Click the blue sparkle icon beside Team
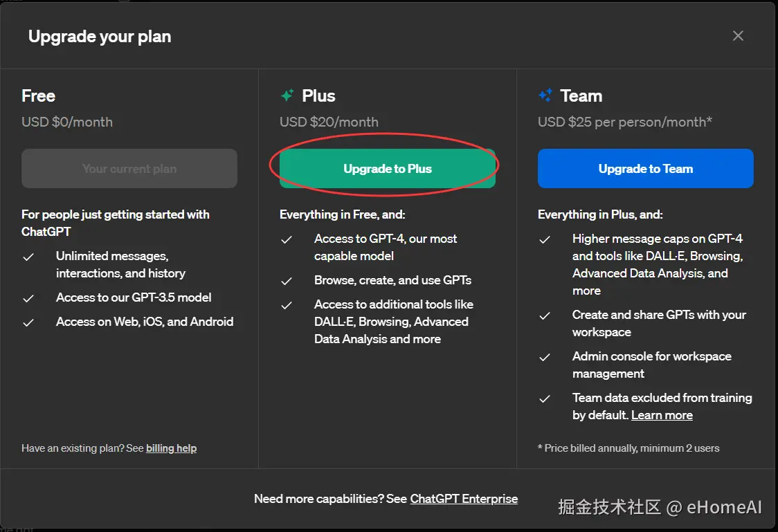 click(545, 95)
